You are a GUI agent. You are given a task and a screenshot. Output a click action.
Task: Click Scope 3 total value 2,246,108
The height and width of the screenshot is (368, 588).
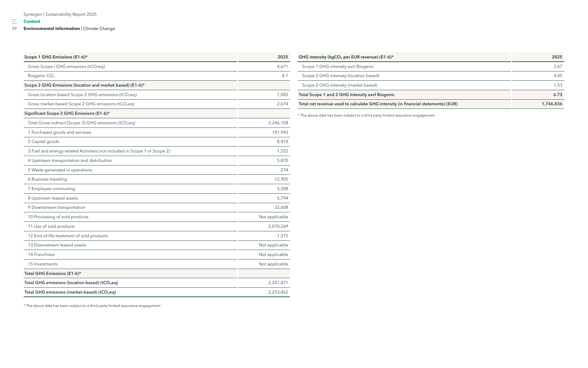tap(278, 123)
